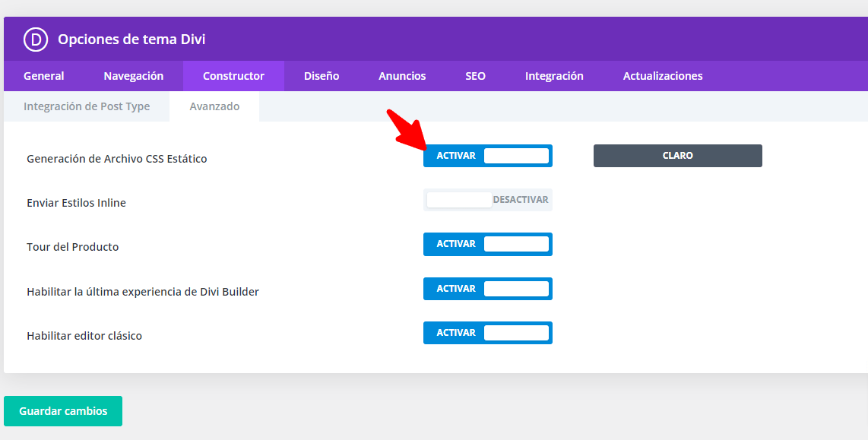Open the Diseño tab
Screen dimensions: 868x440
pos(322,76)
